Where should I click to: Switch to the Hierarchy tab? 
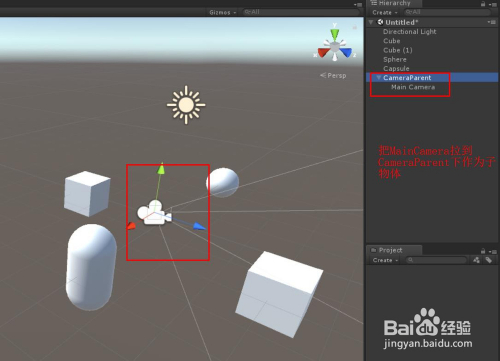click(x=394, y=3)
